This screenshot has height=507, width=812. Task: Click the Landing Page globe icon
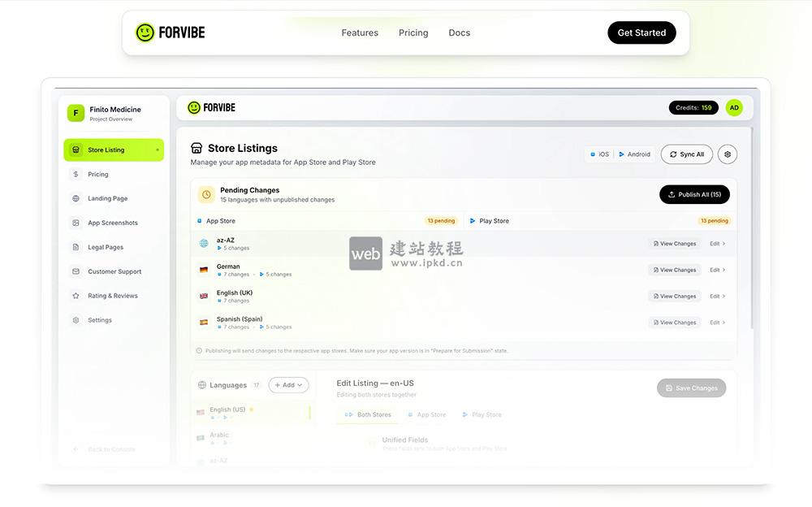click(x=77, y=198)
